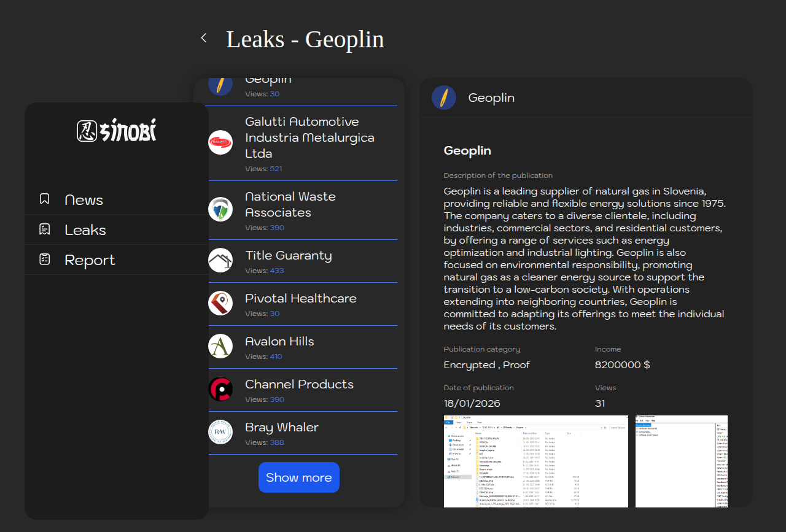Select the Title Guaranty list entry name

coord(288,255)
